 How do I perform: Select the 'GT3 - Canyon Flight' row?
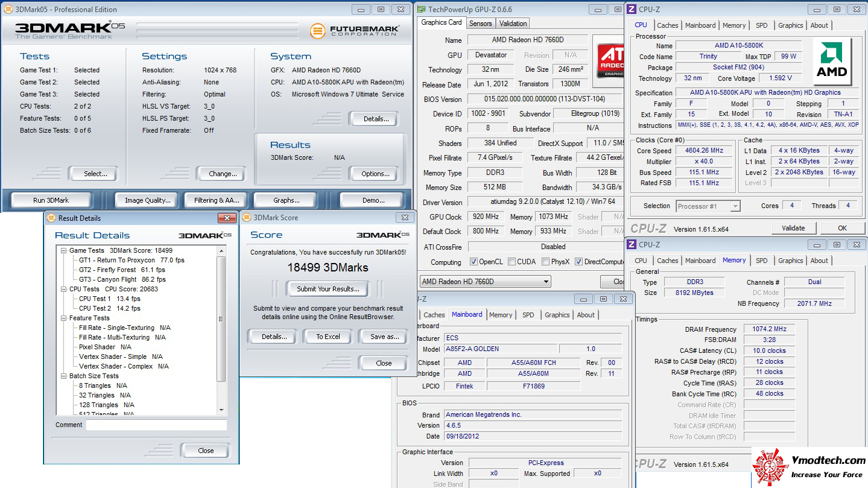point(122,279)
